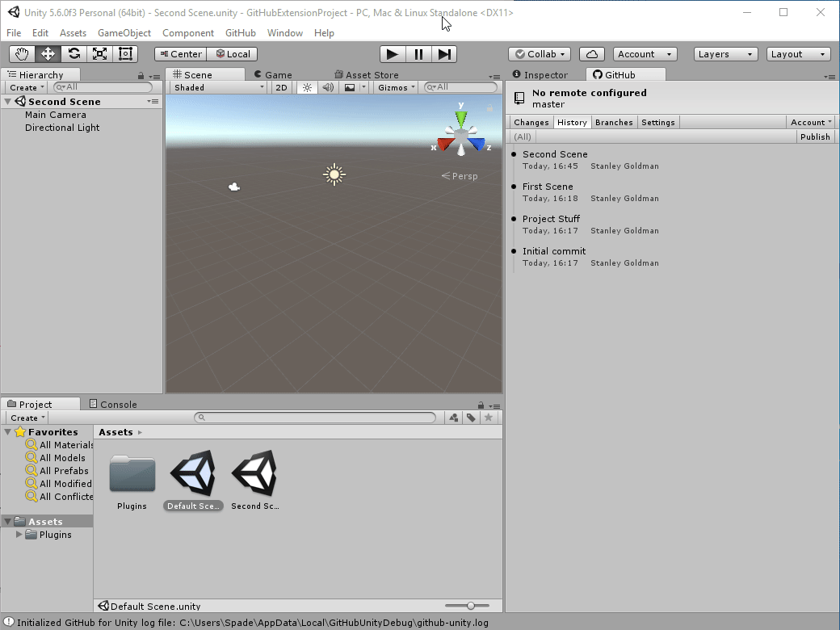The width and height of the screenshot is (840, 630).
Task: Open Hierarchy panel options menu
Action: click(x=154, y=77)
